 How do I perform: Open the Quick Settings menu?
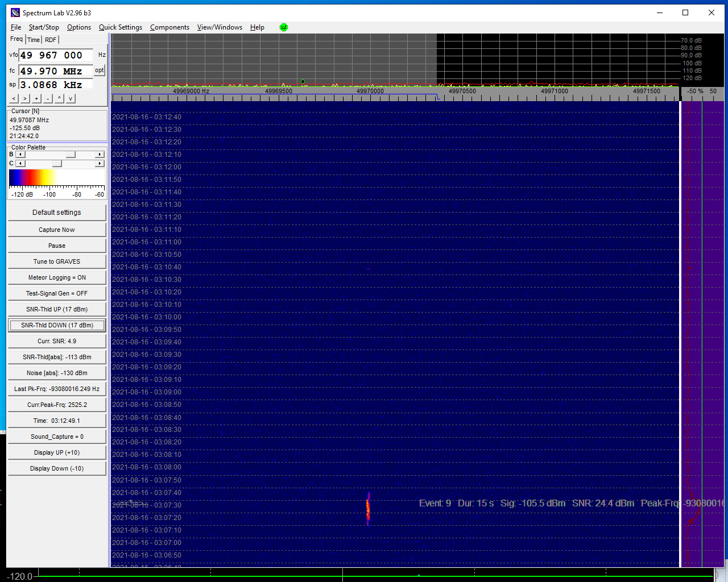[x=121, y=27]
